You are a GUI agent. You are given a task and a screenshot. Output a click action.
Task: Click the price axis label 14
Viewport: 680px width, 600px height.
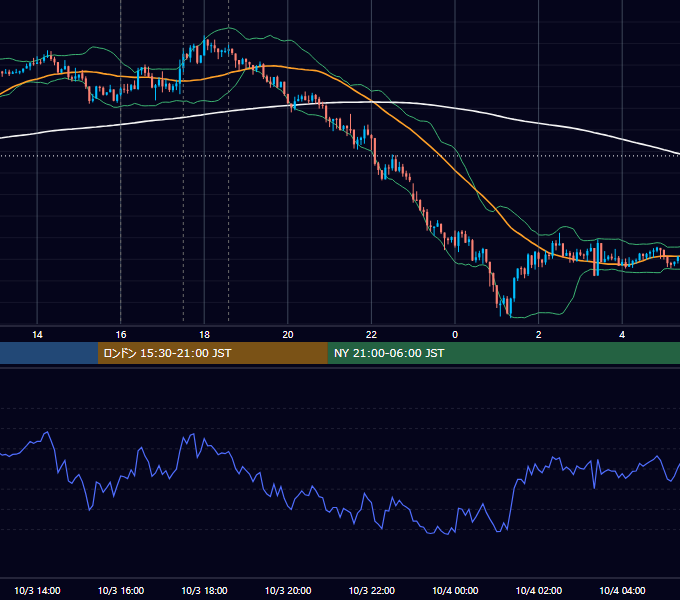(37, 335)
